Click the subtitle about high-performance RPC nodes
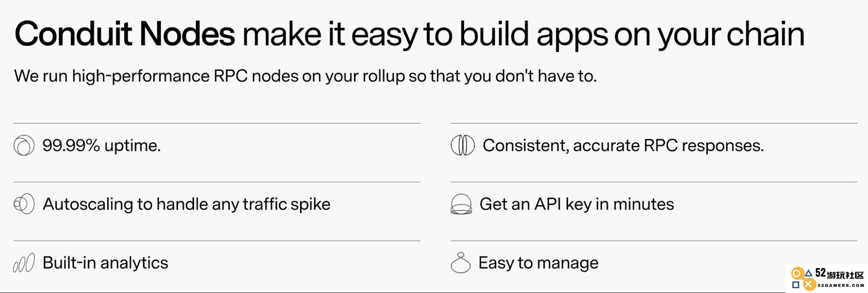Screen dimensions: 868x293 coord(306,76)
